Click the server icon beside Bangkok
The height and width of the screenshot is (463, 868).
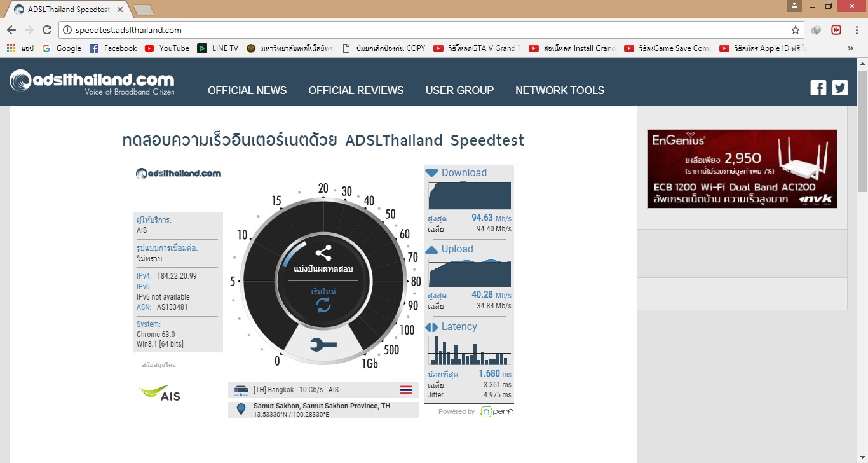point(240,390)
